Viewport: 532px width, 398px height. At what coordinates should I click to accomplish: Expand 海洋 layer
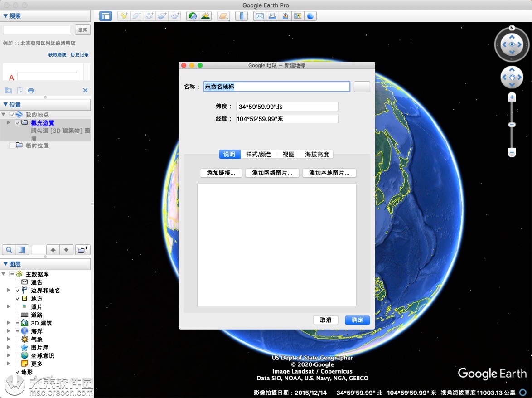point(9,331)
